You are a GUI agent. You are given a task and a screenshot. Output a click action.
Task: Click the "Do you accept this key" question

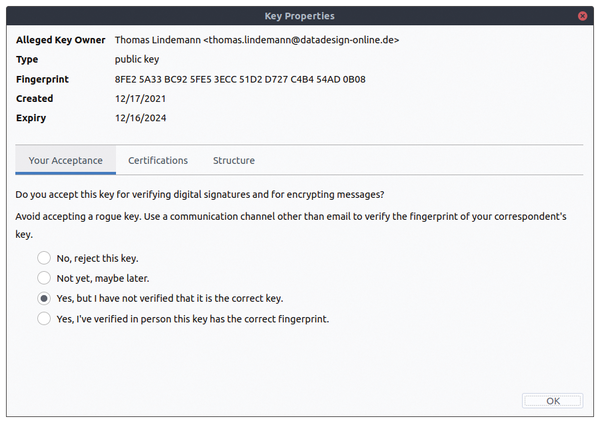[200, 194]
